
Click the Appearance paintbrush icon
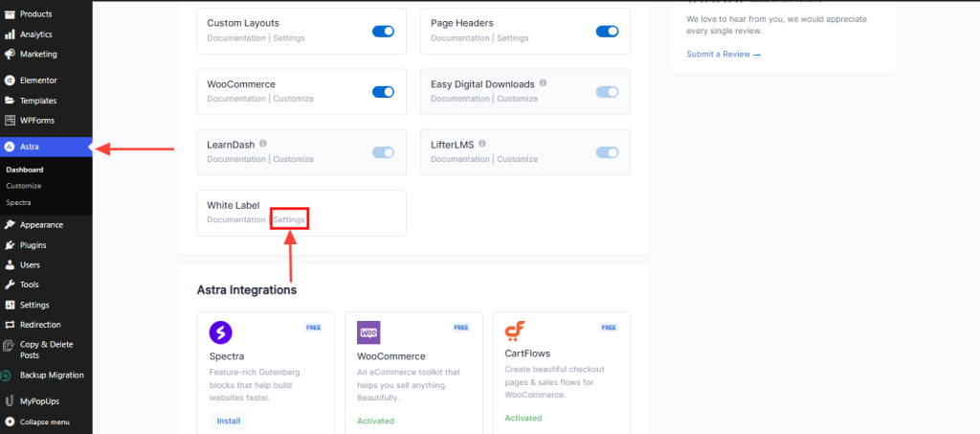(10, 225)
